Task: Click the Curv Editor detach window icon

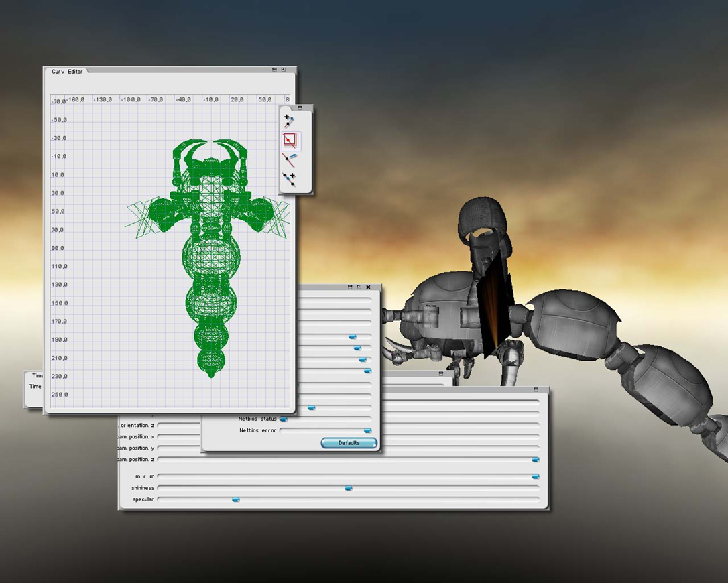Action: [283, 70]
